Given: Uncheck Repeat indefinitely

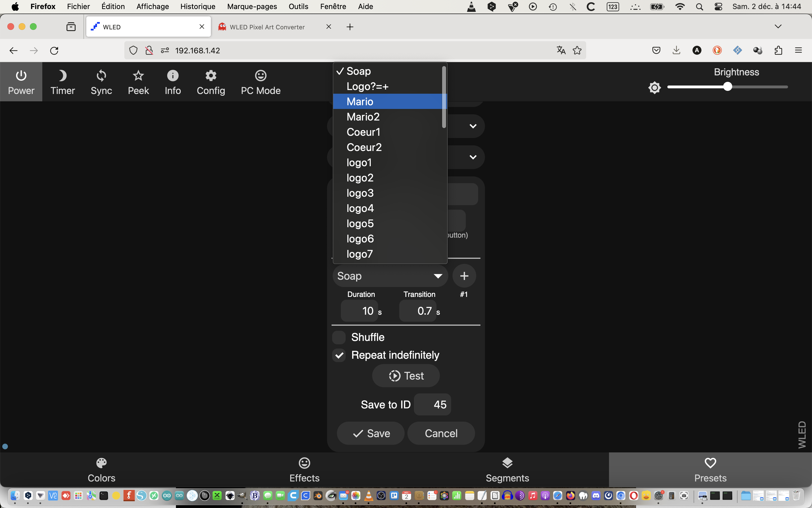Looking at the screenshot, I should pyautogui.click(x=339, y=355).
